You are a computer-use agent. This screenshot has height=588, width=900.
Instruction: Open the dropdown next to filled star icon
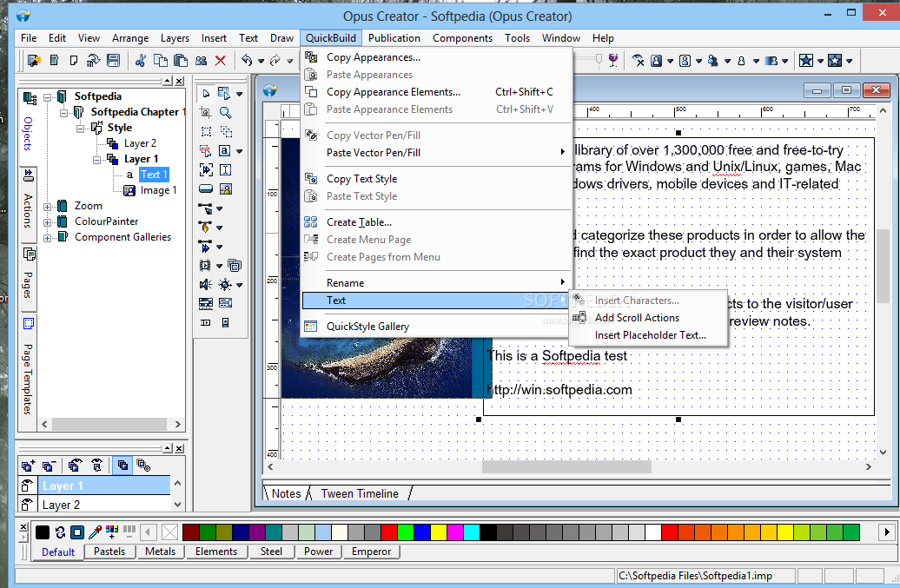coord(821,61)
